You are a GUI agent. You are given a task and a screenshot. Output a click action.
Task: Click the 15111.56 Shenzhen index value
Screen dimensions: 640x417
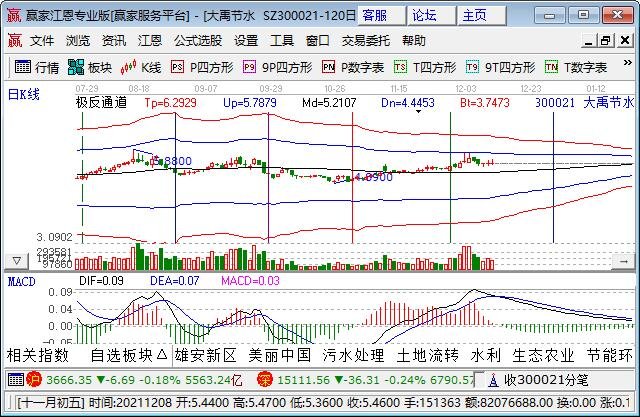tap(303, 380)
